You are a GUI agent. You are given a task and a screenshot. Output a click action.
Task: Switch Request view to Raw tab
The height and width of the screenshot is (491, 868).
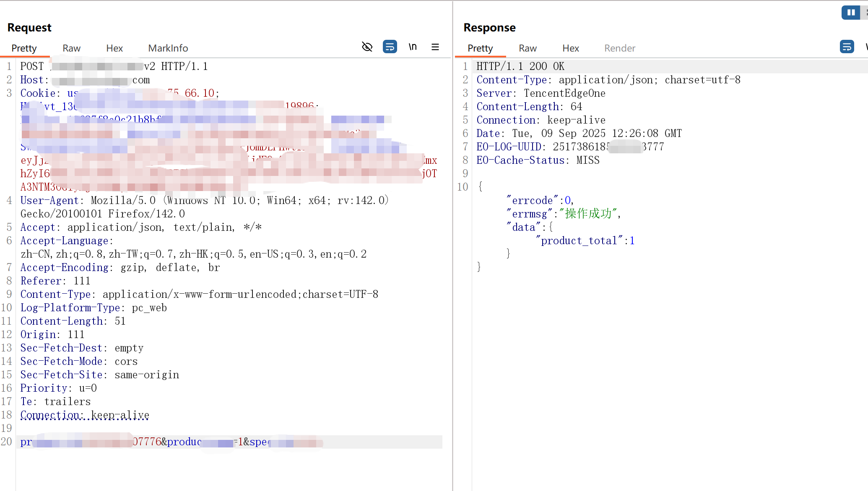pos(71,48)
